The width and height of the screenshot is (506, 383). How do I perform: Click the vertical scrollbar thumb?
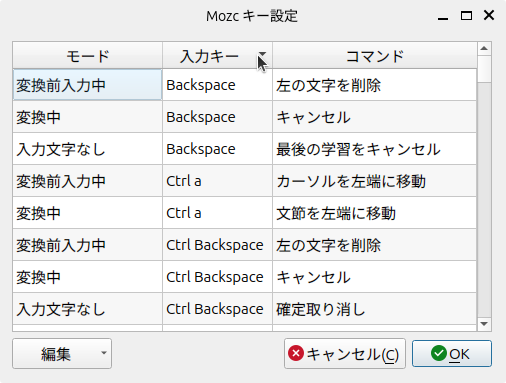[484, 69]
